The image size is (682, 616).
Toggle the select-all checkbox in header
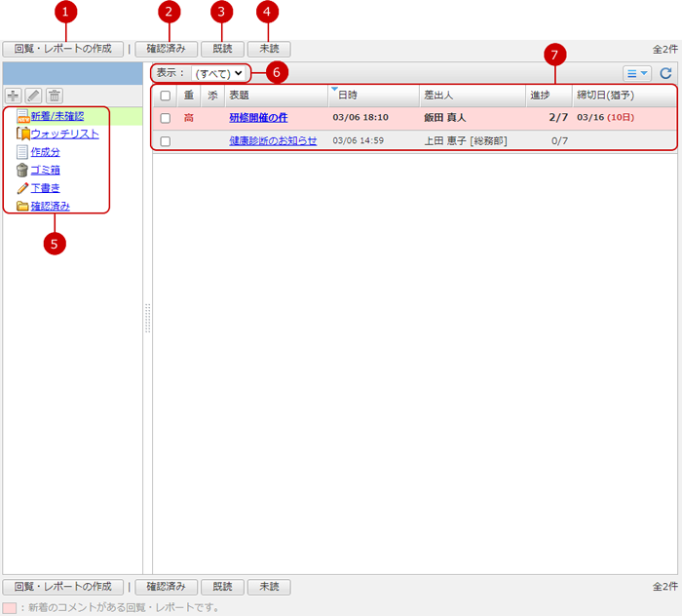[x=166, y=96]
